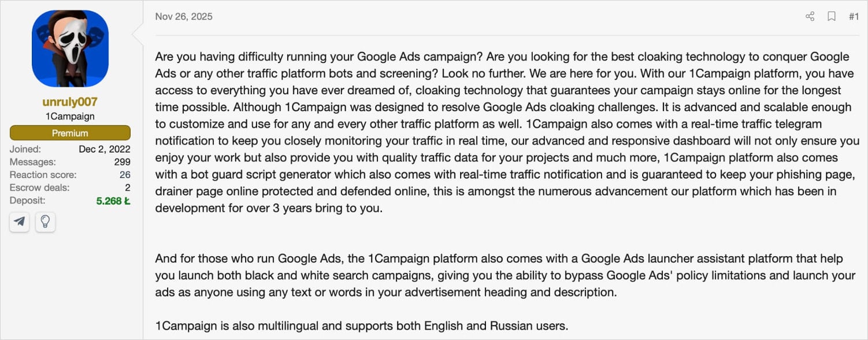This screenshot has width=868, height=340.
Task: Click the share post icon
Action: pyautogui.click(x=810, y=16)
